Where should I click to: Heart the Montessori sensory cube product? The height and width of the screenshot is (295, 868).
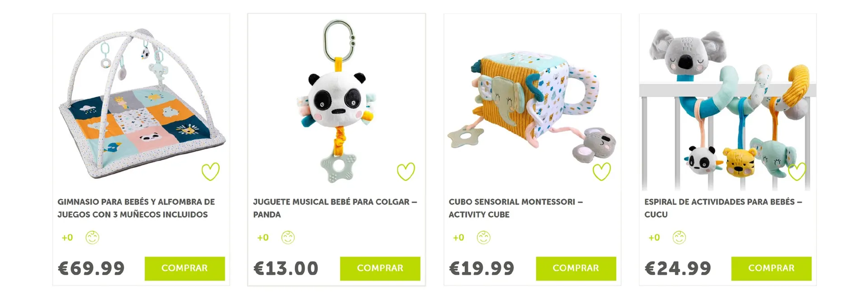pos(601,171)
